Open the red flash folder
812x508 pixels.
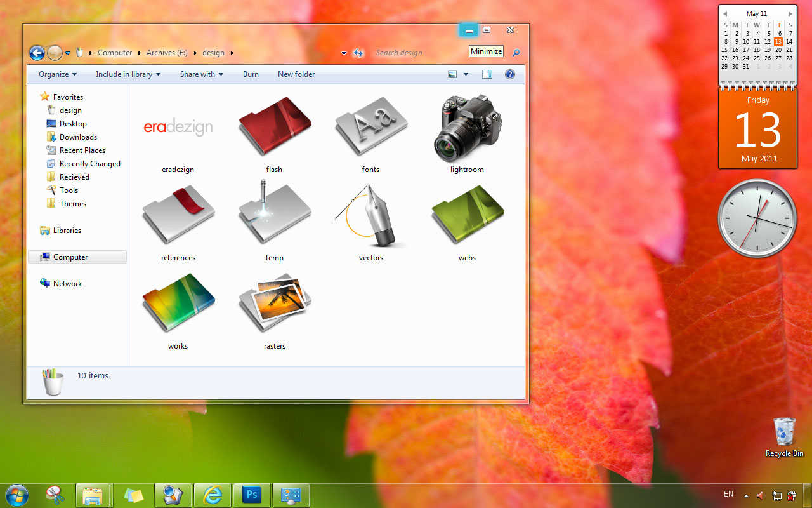coord(275,126)
